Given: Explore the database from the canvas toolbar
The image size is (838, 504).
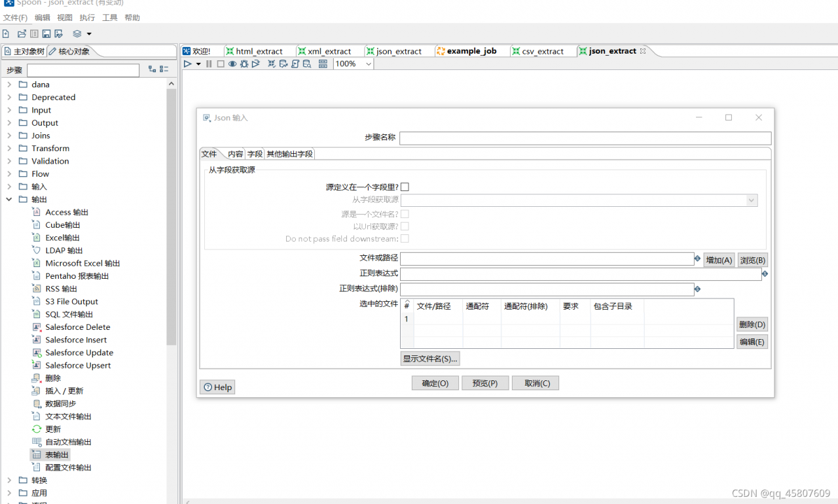Looking at the screenshot, I should pyautogui.click(x=306, y=63).
